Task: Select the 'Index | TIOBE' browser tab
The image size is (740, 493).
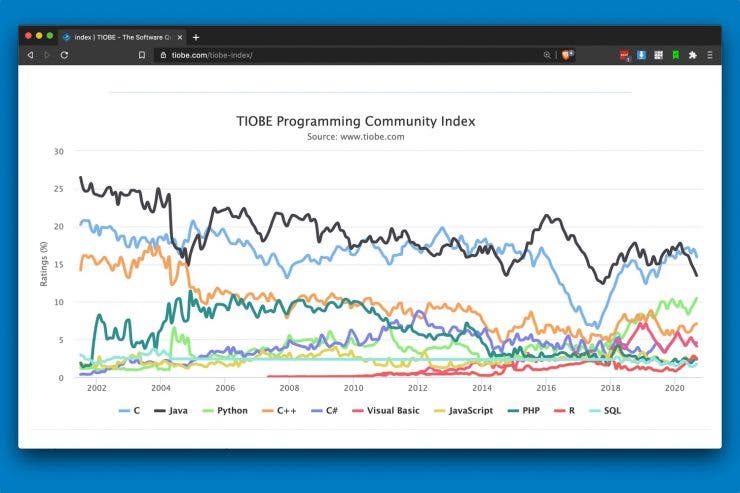Action: pos(123,37)
